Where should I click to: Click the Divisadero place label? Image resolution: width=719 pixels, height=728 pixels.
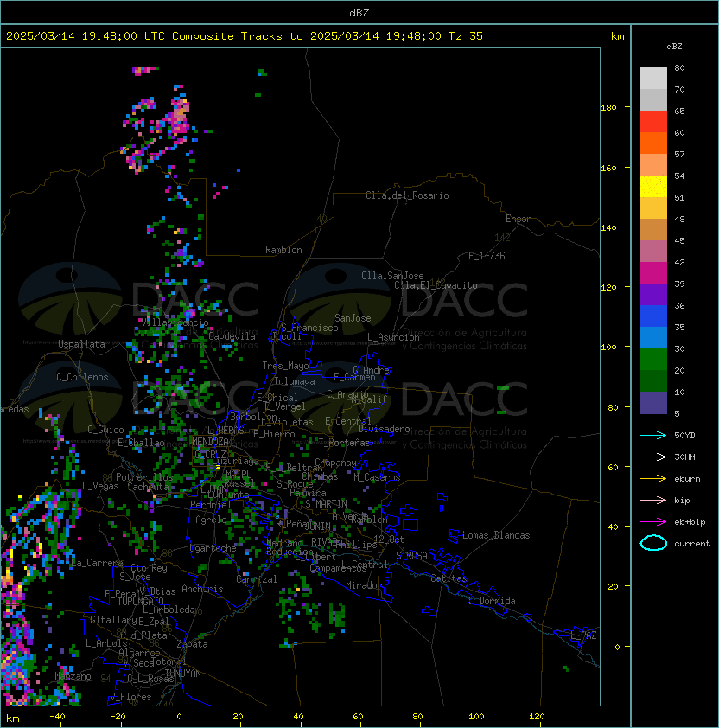pyautogui.click(x=384, y=429)
